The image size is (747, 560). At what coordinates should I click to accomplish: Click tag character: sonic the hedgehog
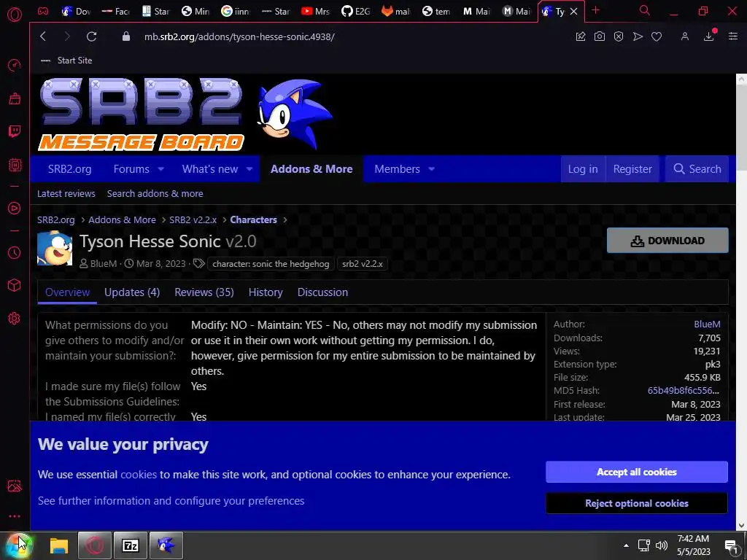(271, 264)
